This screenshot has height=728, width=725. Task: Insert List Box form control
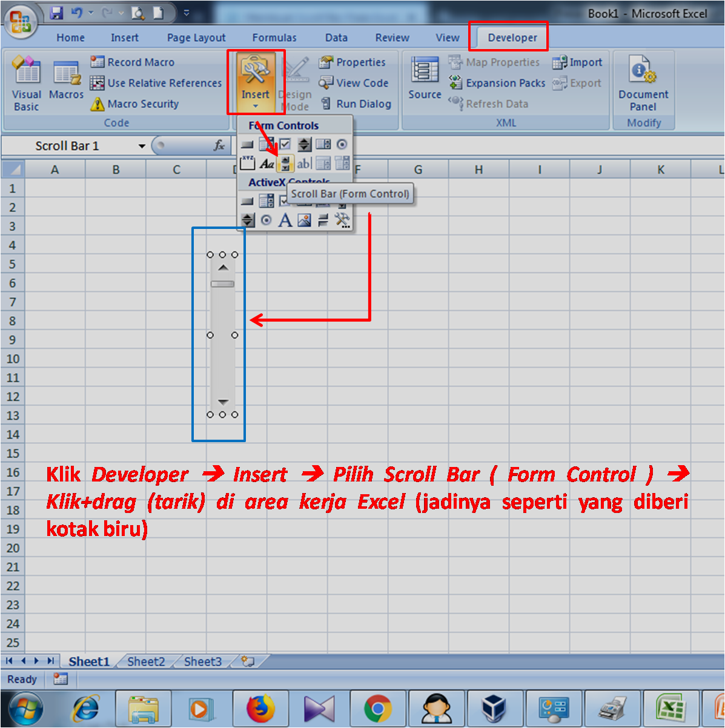323,144
